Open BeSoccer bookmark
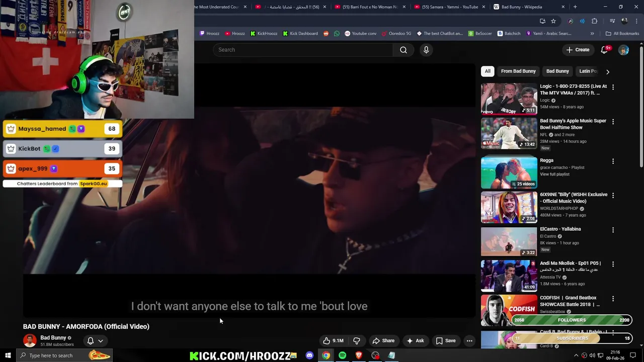 (480, 34)
